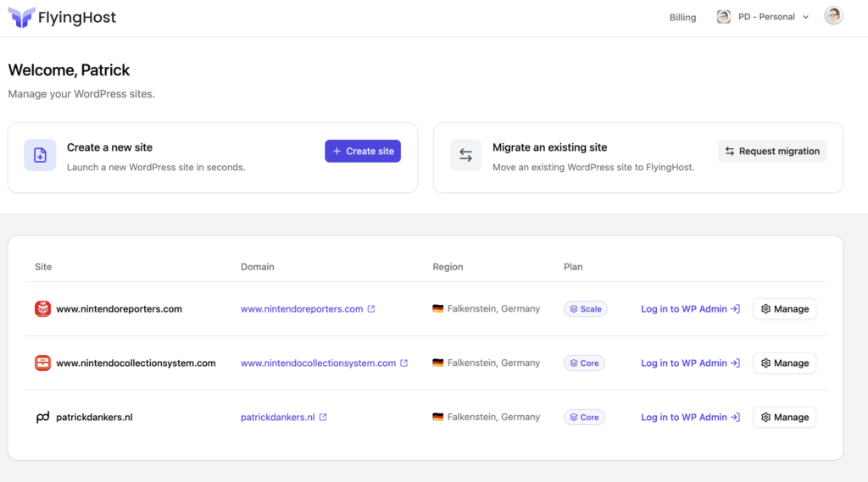Click the migrate arrows icon
The image size is (868, 482).
click(x=465, y=155)
